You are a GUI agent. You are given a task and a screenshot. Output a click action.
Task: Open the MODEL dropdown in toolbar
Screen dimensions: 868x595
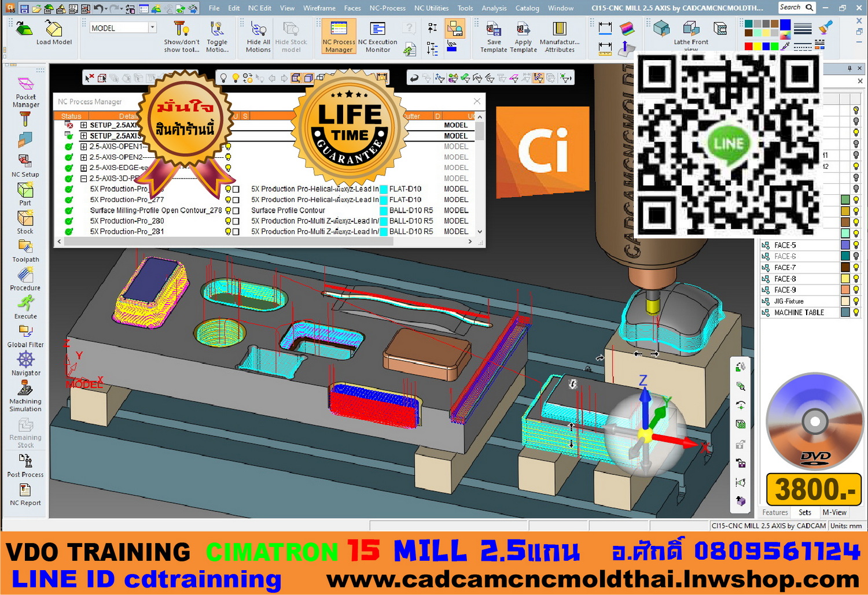(x=152, y=28)
